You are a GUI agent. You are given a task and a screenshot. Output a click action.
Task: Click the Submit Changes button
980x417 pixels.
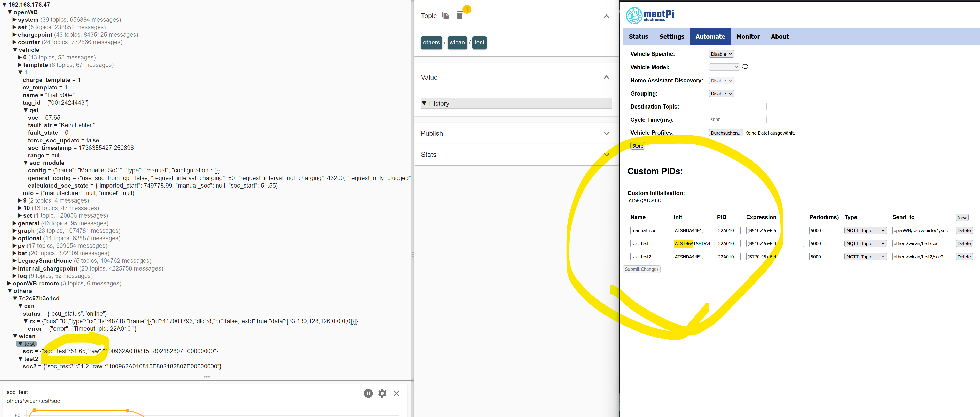pos(641,269)
